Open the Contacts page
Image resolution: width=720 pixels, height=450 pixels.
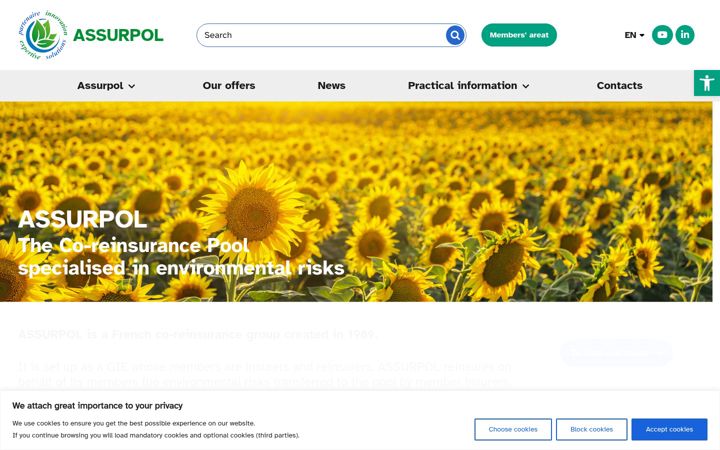pyautogui.click(x=619, y=85)
